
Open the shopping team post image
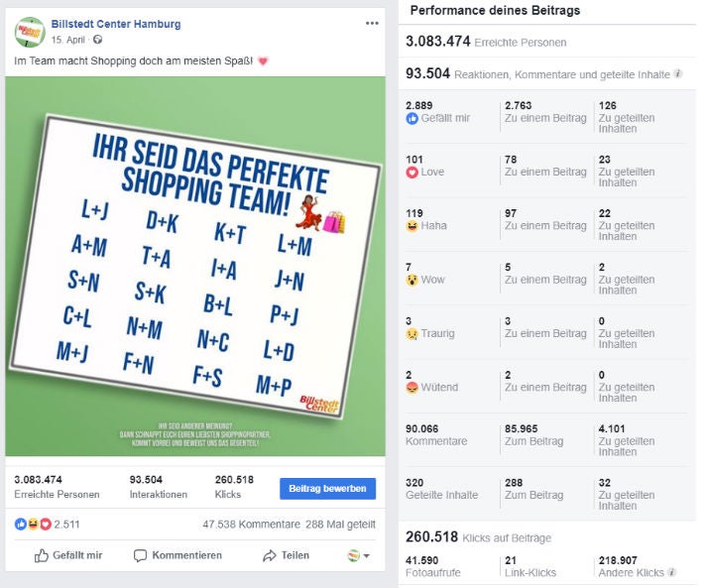tap(194, 266)
